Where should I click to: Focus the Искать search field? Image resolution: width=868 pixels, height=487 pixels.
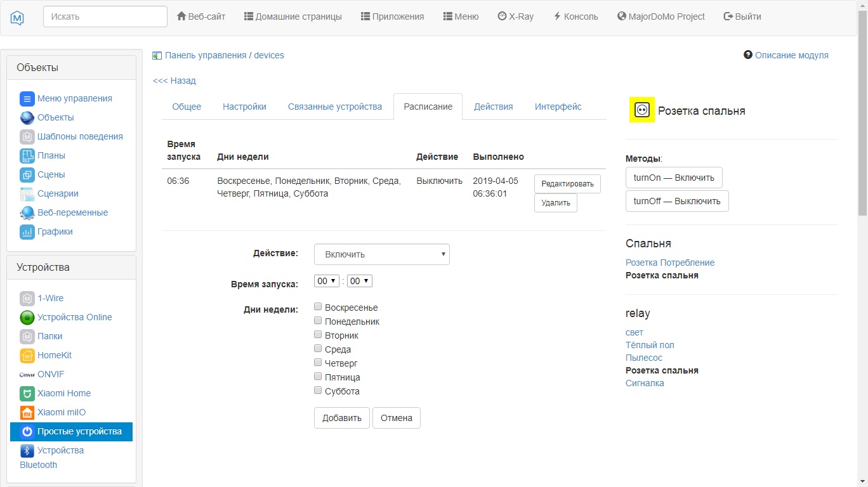(x=105, y=16)
